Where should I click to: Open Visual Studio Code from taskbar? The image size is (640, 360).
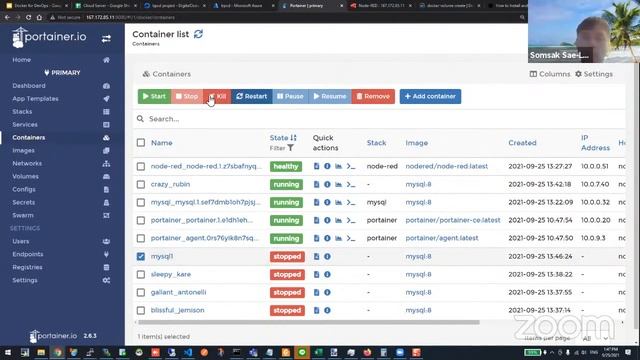click(188, 352)
